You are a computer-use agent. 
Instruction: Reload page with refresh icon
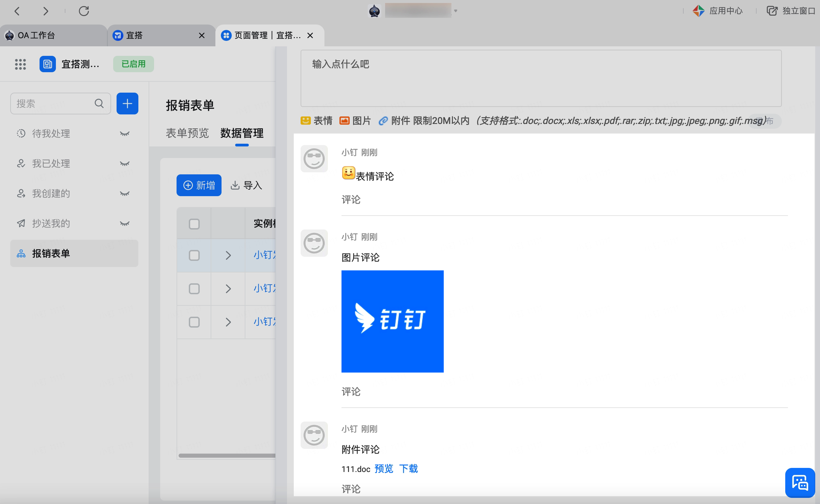84,11
